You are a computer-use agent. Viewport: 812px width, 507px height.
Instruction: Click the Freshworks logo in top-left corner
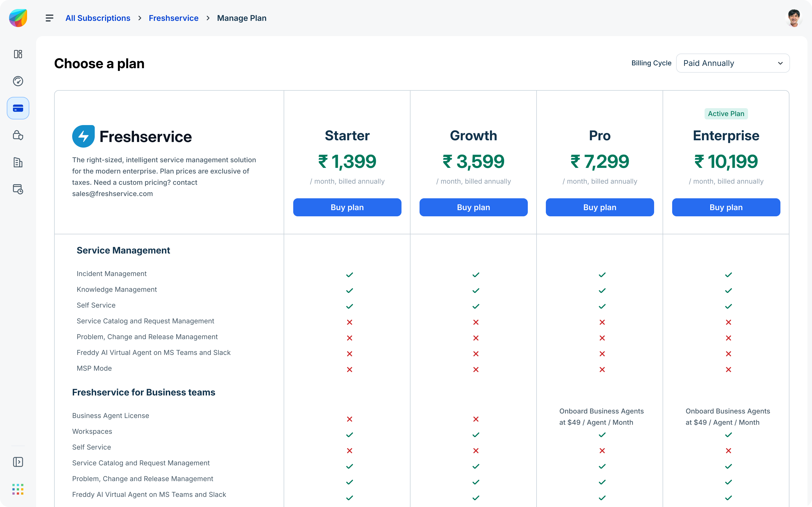[x=18, y=18]
